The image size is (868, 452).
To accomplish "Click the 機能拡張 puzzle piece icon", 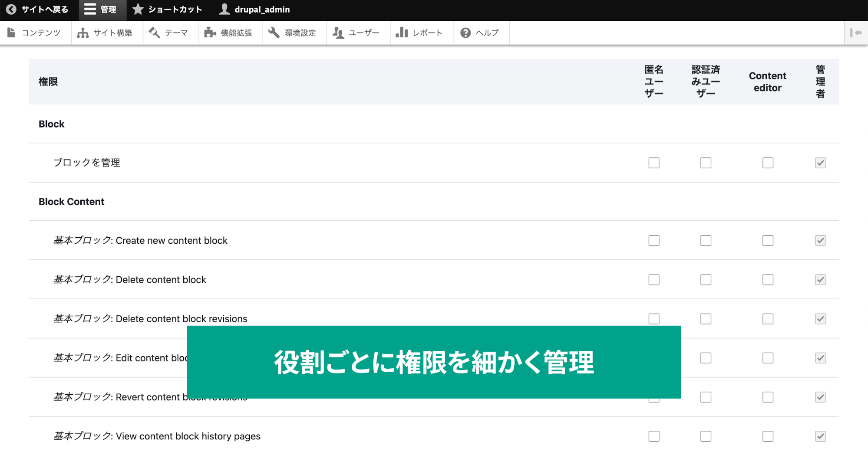I will (x=210, y=33).
